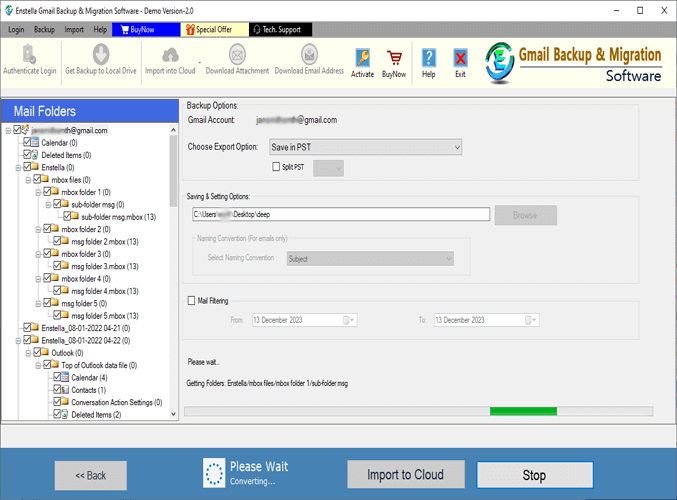Viewport: 677px width, 500px height.
Task: Toggle the Mail Filtering checkbox
Action: (192, 299)
